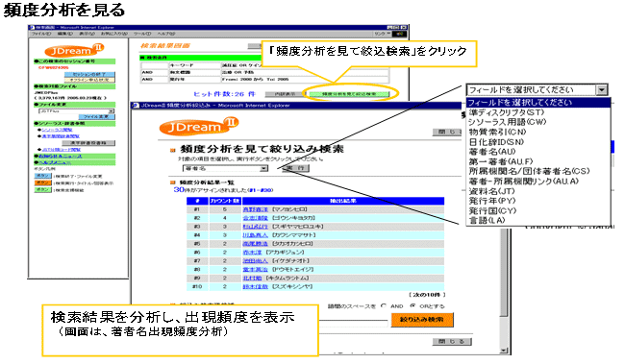The height and width of the screenshot is (364, 625).
Task: Click the リンク toolbar label
Action: click(380, 34)
